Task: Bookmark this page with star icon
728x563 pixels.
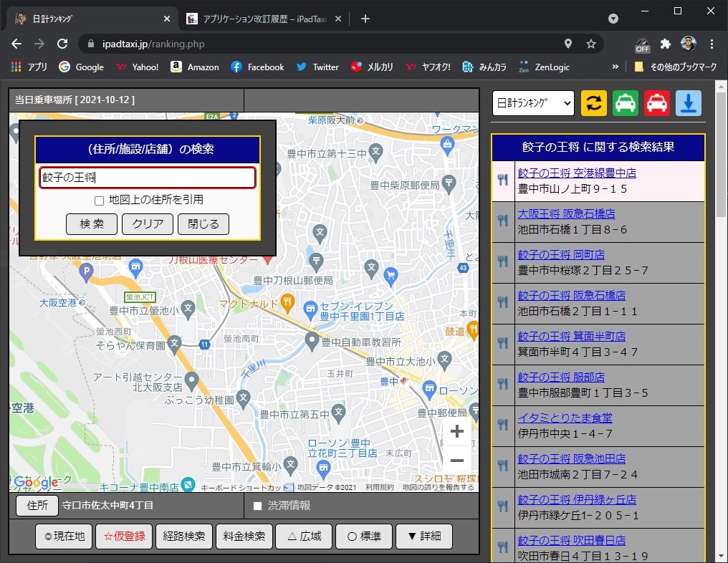Action: pyautogui.click(x=591, y=44)
